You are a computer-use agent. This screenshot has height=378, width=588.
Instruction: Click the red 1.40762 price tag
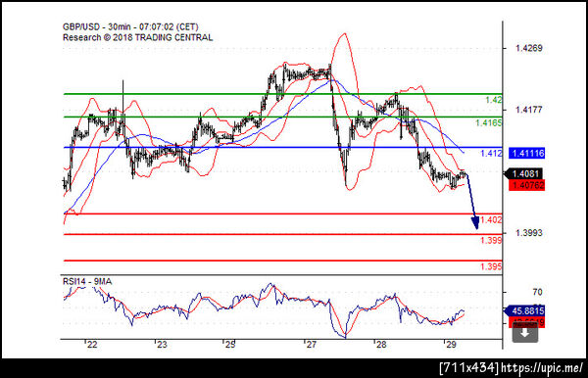point(526,185)
